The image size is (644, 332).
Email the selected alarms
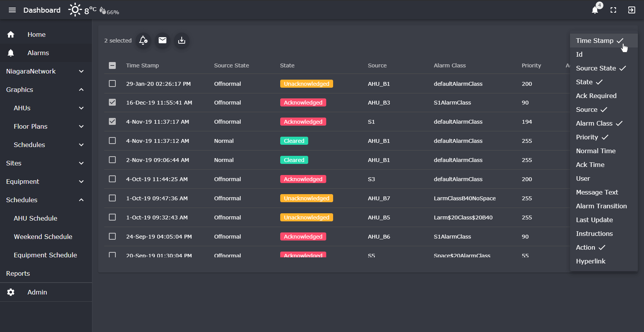pyautogui.click(x=163, y=40)
